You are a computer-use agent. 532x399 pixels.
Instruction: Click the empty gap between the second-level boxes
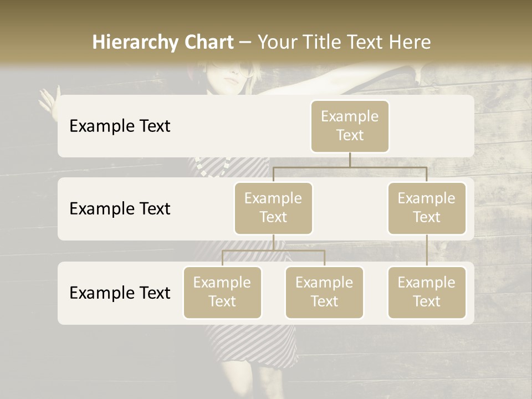[x=350, y=208]
